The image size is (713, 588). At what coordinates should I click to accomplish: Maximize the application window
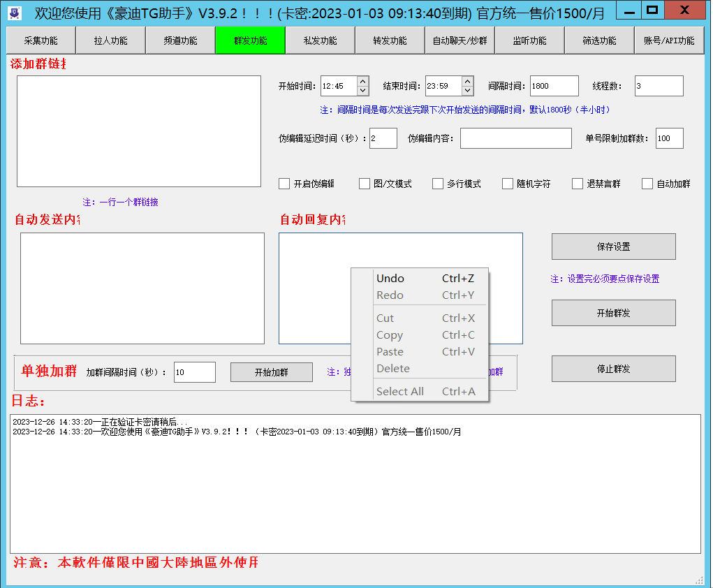[x=652, y=10]
